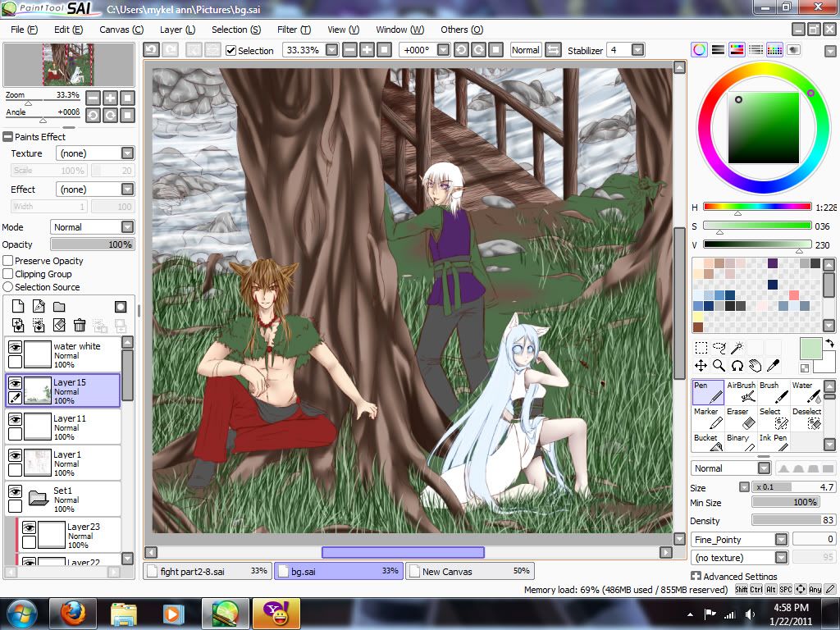The image size is (840, 630).
Task: Switch to the fight part2-8.sai tab
Action: (x=208, y=571)
